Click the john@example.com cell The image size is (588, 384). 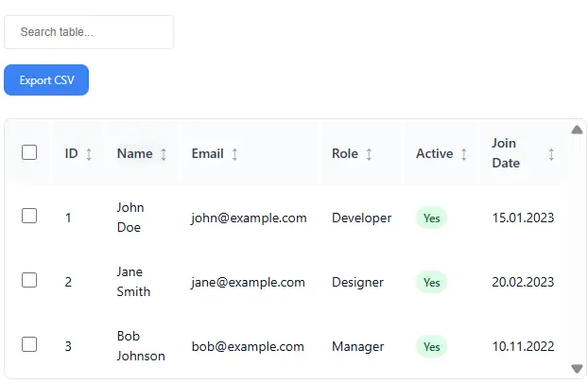coord(249,218)
